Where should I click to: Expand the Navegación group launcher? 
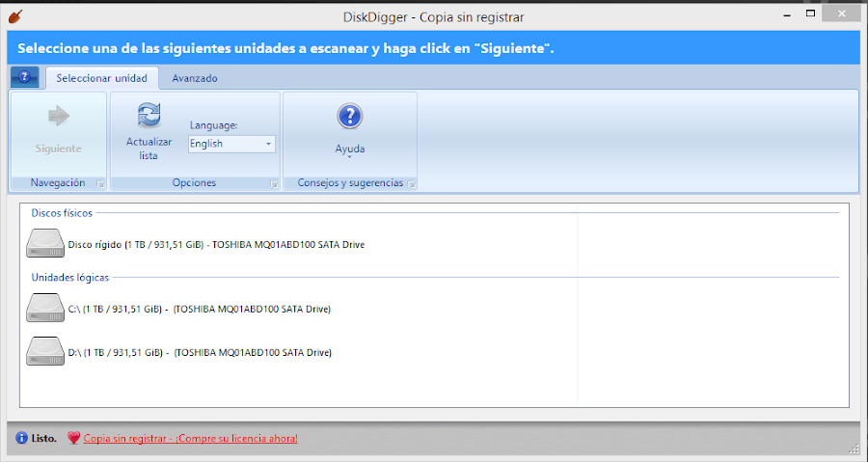tap(100, 183)
